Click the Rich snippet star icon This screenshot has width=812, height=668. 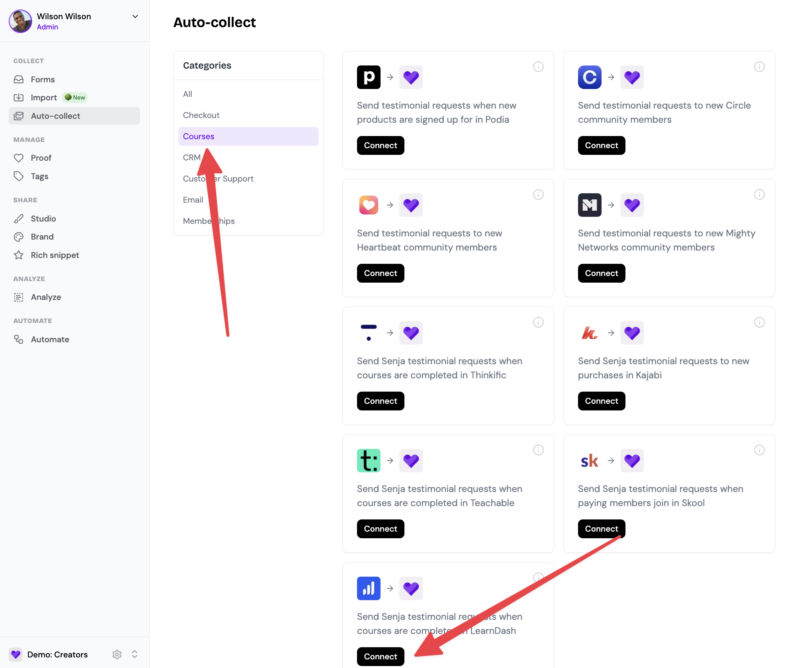(18, 255)
